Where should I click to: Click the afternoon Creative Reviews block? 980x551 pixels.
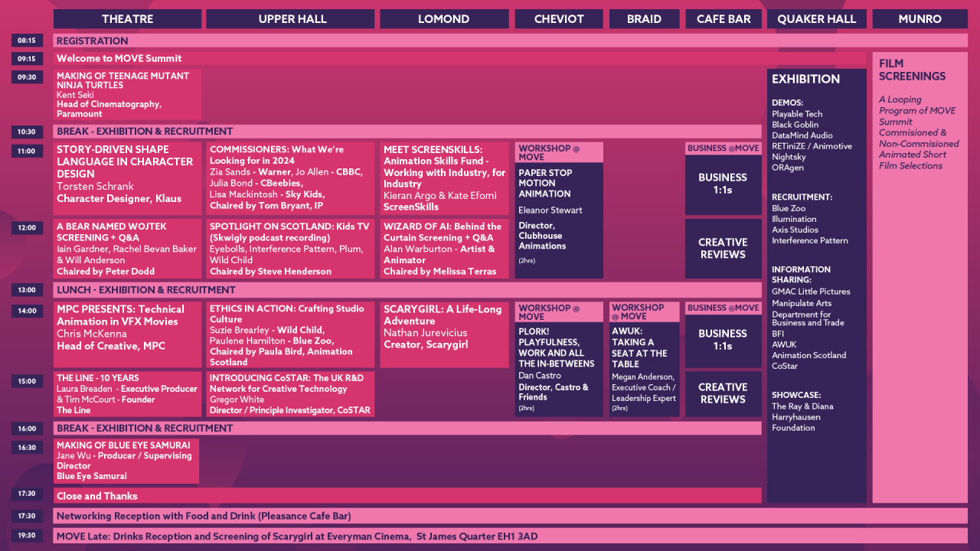click(x=724, y=393)
